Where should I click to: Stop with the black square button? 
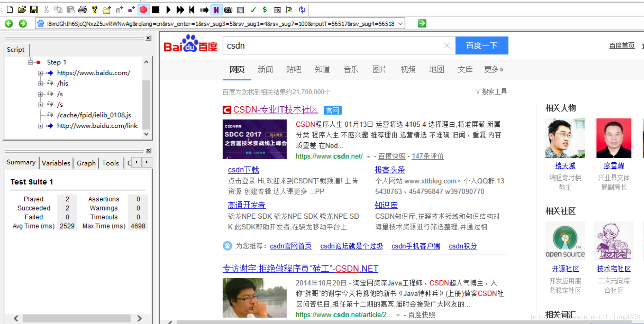(x=156, y=10)
